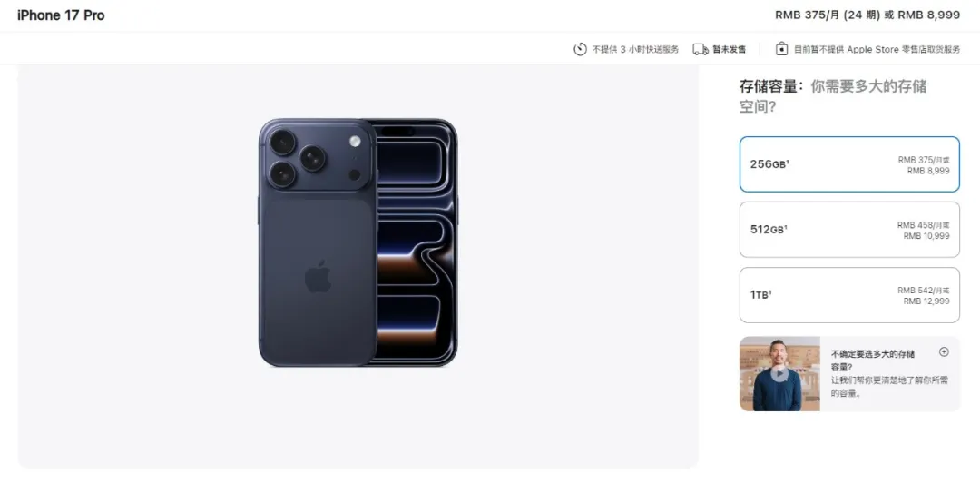Click the footnote marker on 256GB
The width and height of the screenshot is (980, 484).
pyautogui.click(x=788, y=162)
